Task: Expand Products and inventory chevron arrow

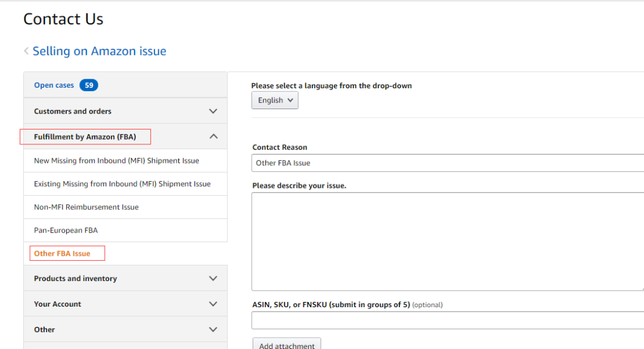Action: [213, 279]
